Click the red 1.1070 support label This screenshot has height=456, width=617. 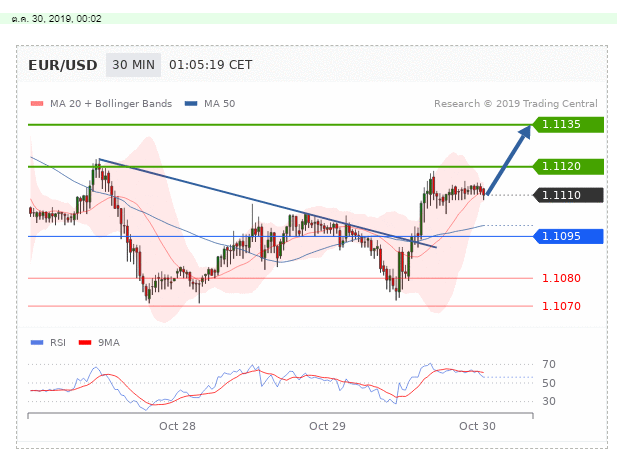(561, 306)
